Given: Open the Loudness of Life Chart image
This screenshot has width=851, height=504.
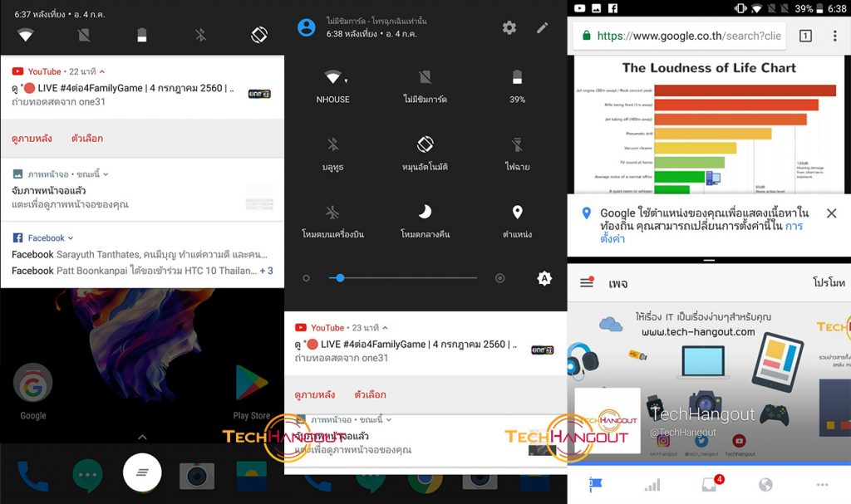Looking at the screenshot, I should click(709, 125).
